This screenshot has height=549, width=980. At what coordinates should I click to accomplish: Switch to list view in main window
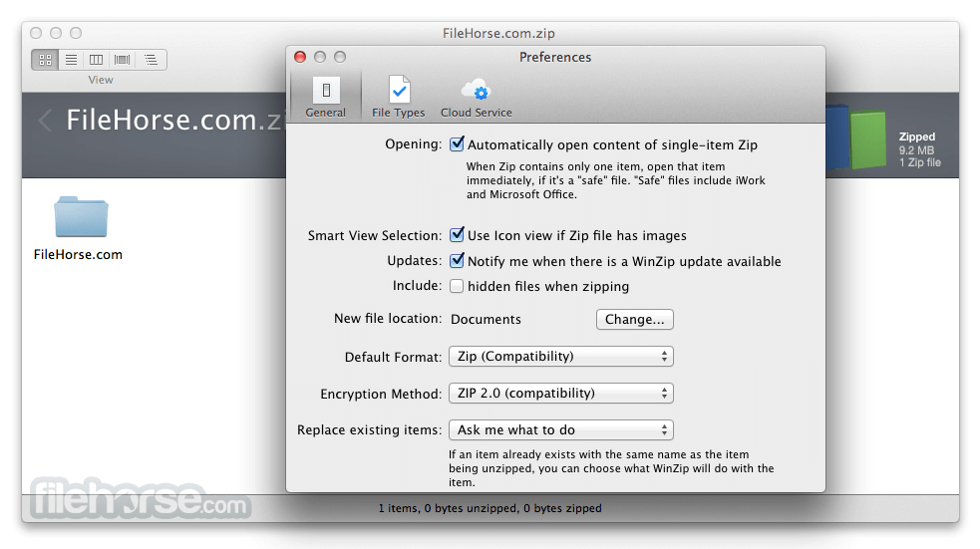(71, 60)
